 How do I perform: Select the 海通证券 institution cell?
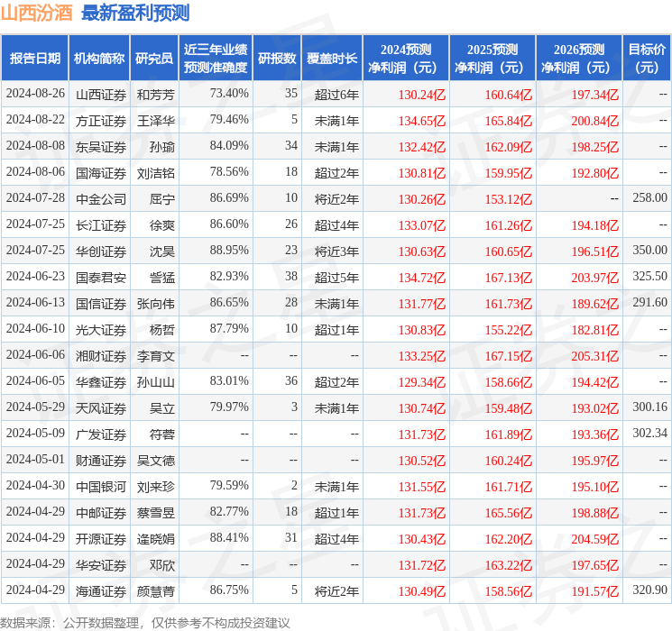(x=101, y=591)
